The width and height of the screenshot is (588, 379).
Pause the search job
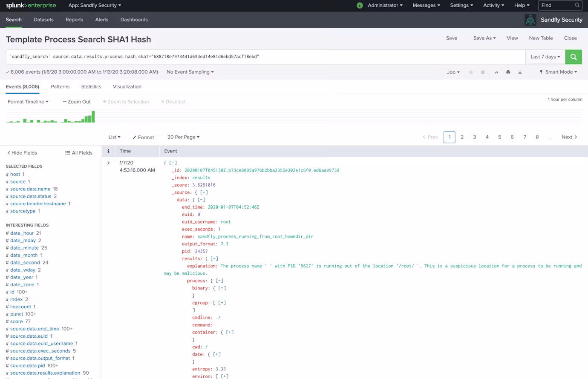pyautogui.click(x=471, y=72)
